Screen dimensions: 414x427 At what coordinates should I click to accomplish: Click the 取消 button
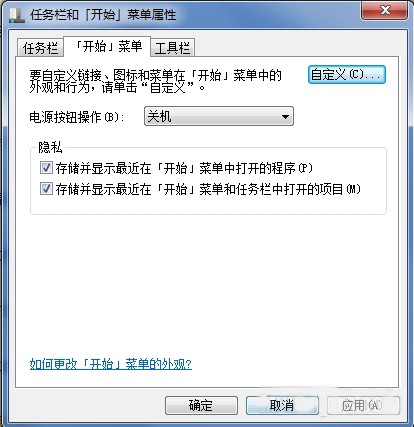coord(282,405)
